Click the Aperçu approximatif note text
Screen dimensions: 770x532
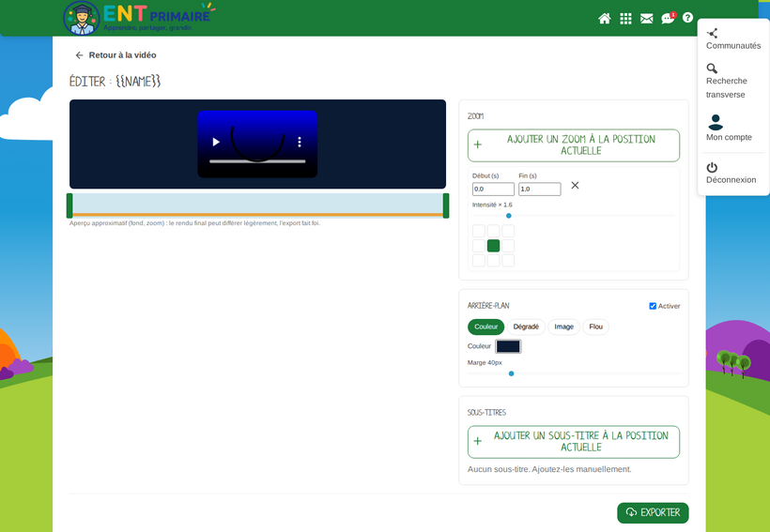pos(194,223)
